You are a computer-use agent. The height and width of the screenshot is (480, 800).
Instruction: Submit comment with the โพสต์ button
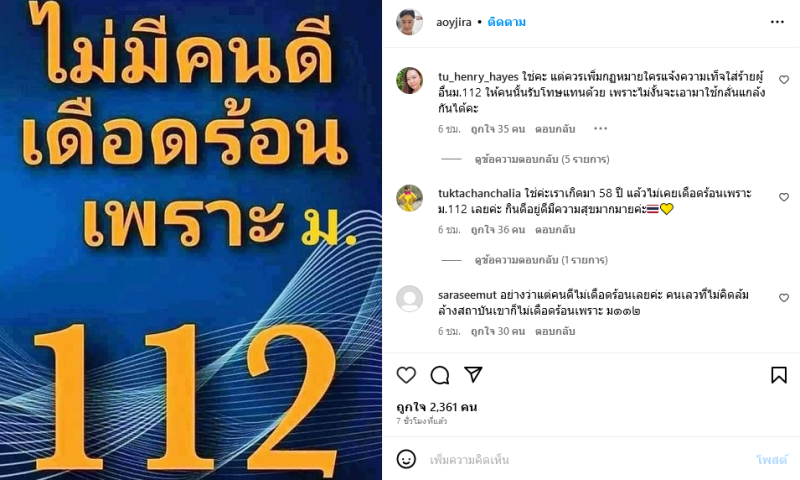pyautogui.click(x=772, y=460)
